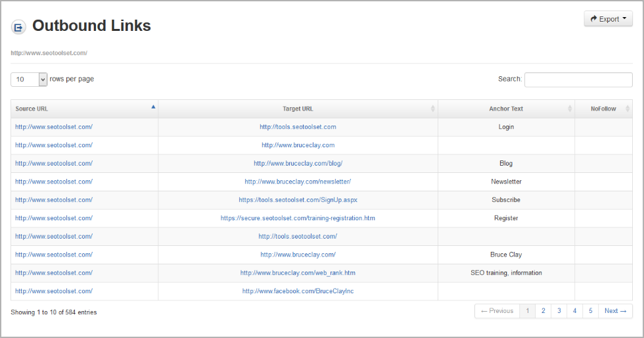Open the bruceclay.com/blog/ target link
Image resolution: width=644 pixels, height=338 pixels.
(x=298, y=163)
